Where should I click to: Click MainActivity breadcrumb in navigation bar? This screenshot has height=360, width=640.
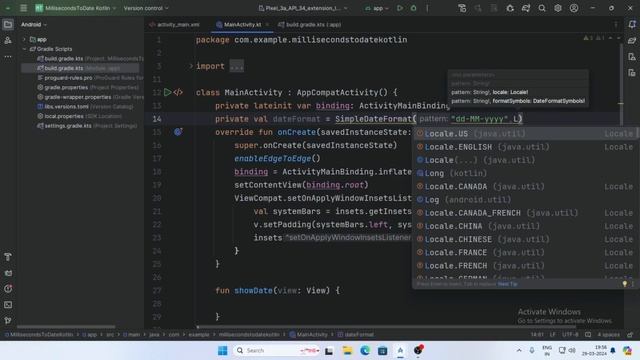tap(308, 335)
